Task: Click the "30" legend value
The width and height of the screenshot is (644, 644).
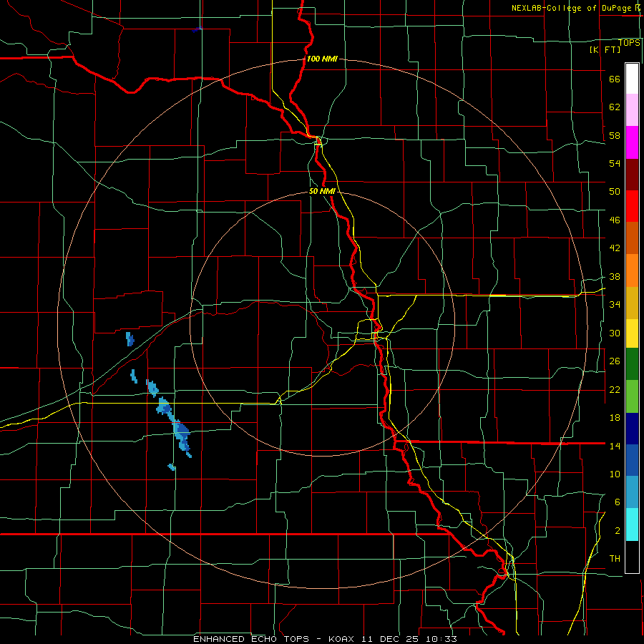Action: coord(615,333)
